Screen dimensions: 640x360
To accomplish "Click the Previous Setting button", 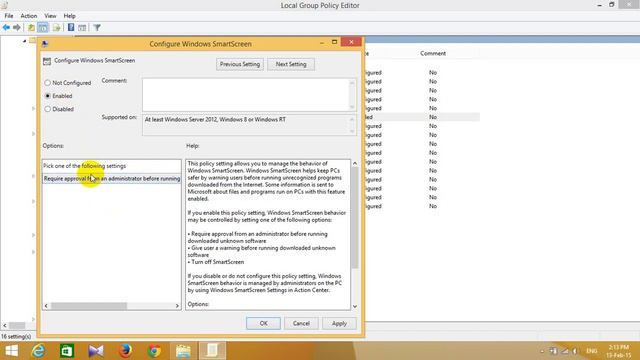I will click(240, 64).
